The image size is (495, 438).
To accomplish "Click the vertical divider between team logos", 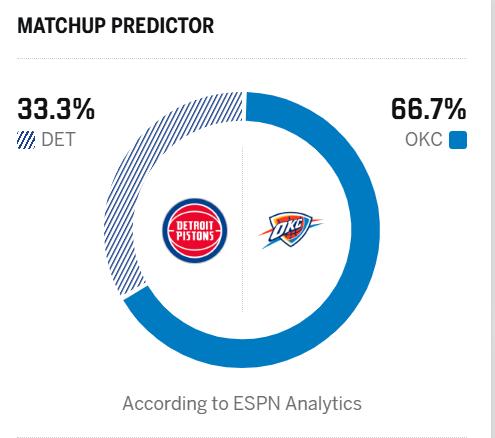I will pyautogui.click(x=243, y=228).
